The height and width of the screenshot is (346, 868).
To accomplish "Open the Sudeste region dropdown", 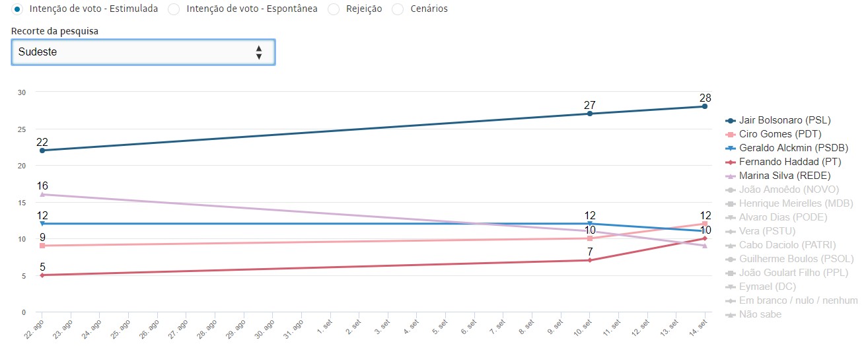I will point(143,52).
